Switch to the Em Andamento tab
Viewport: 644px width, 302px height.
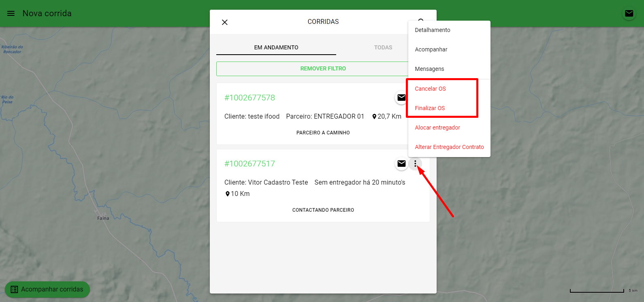pos(276,47)
